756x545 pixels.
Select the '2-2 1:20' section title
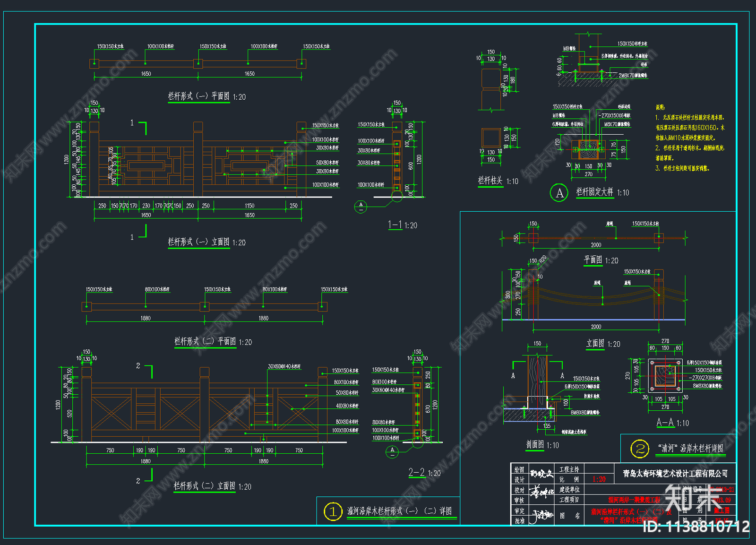[424, 473]
